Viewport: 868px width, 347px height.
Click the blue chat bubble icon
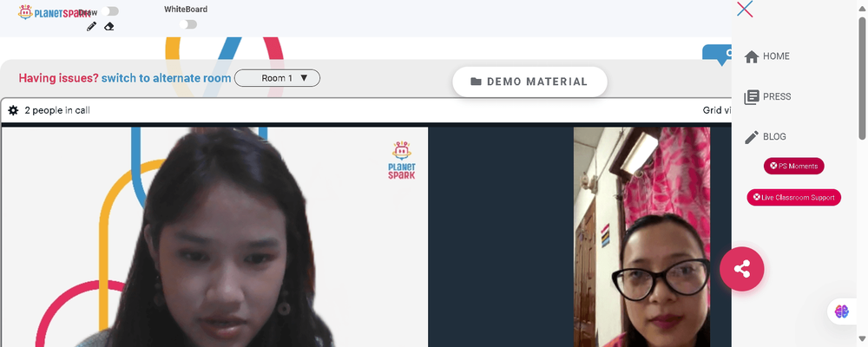(x=718, y=55)
